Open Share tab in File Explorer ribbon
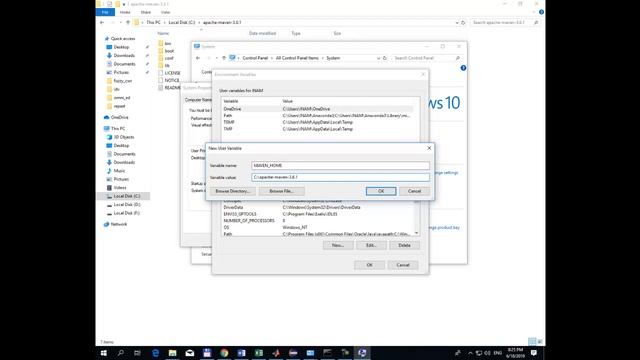640x360 pixels. (x=146, y=12)
